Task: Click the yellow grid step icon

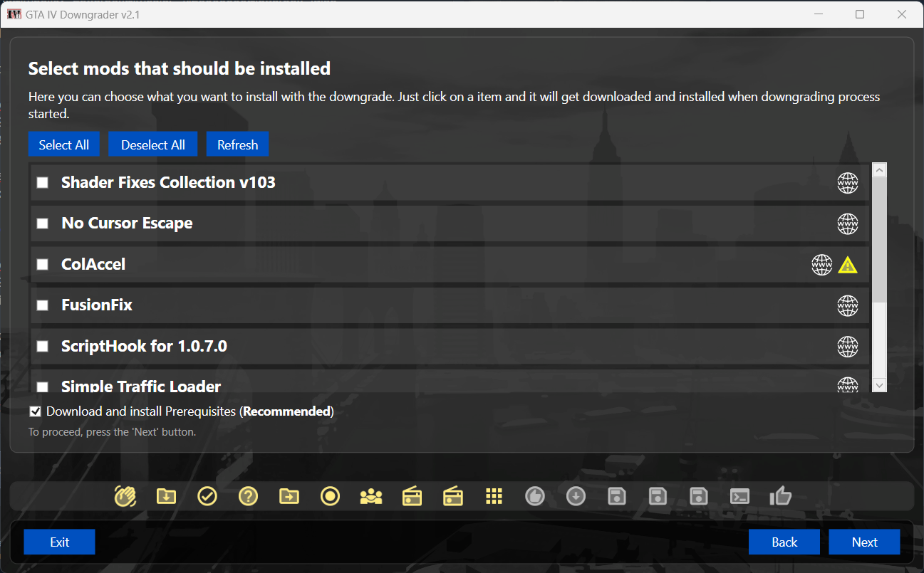Action: 494,495
